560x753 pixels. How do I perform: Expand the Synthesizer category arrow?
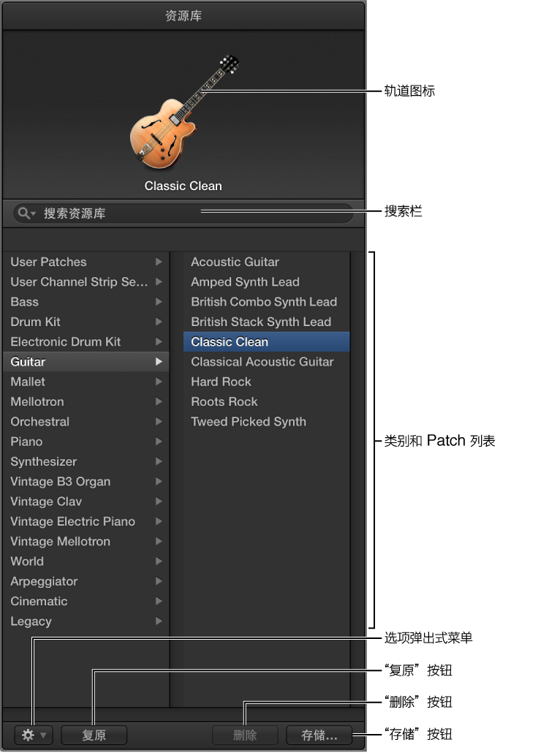pos(159,461)
